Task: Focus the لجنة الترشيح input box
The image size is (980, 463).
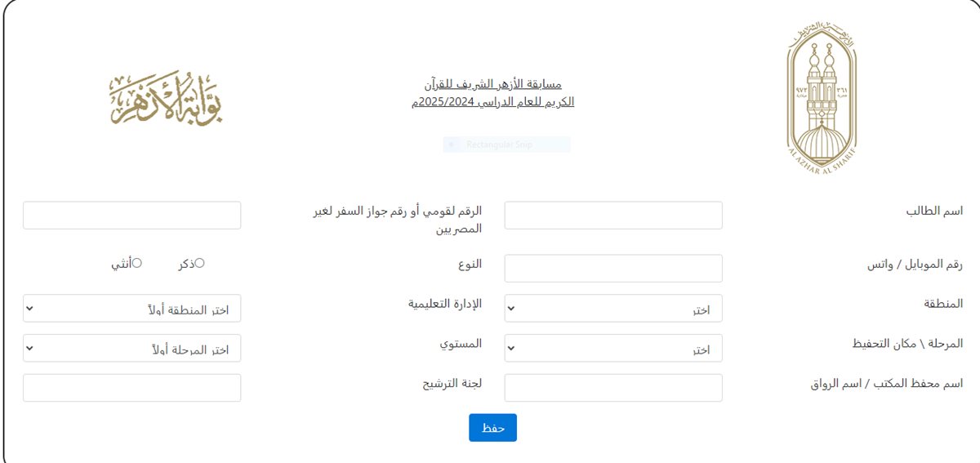Action: pyautogui.click(x=132, y=388)
